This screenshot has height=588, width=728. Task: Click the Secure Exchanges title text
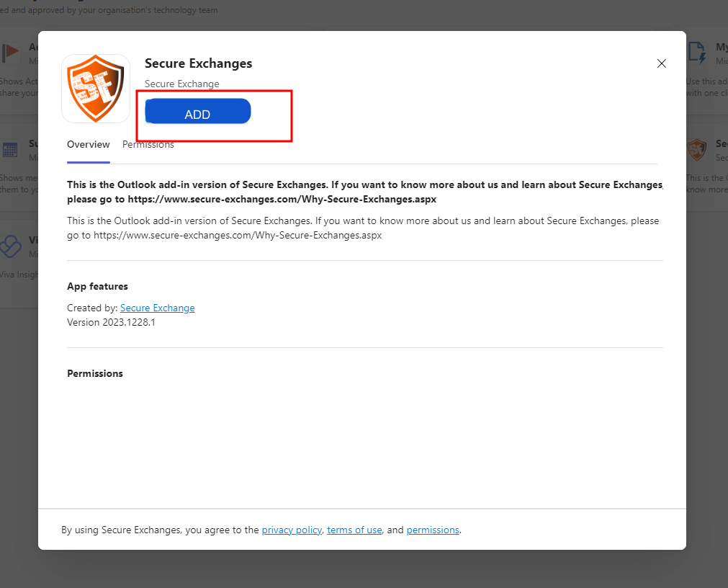tap(198, 63)
